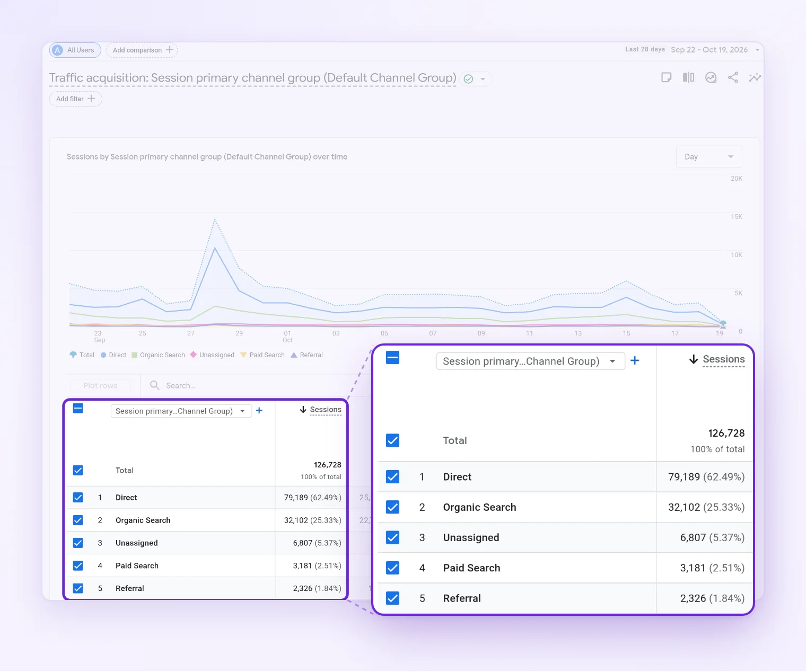Click the Add filter button

pos(75,99)
